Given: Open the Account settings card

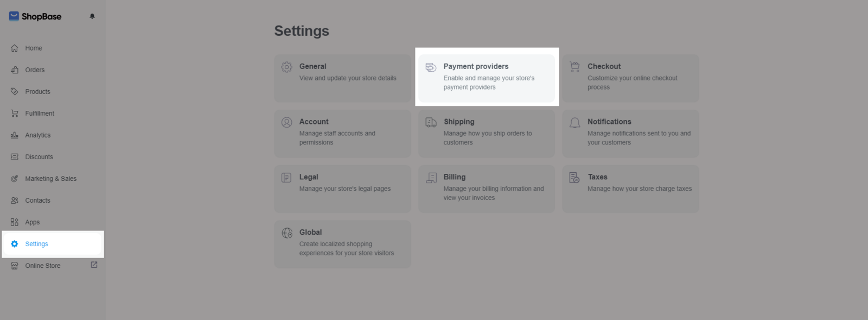Looking at the screenshot, I should coord(342,134).
